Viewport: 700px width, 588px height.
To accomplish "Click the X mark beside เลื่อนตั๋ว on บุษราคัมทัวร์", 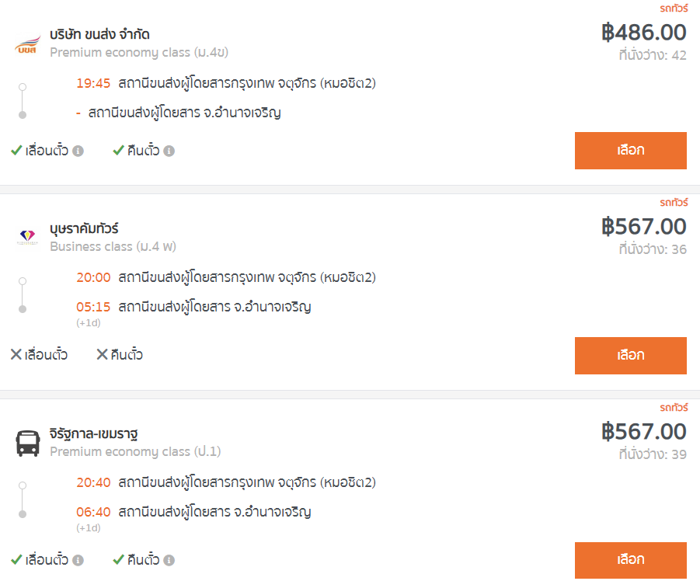I will (16, 354).
